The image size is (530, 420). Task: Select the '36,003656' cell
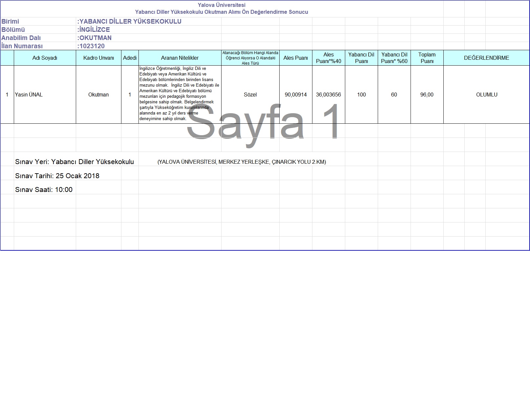coord(329,94)
